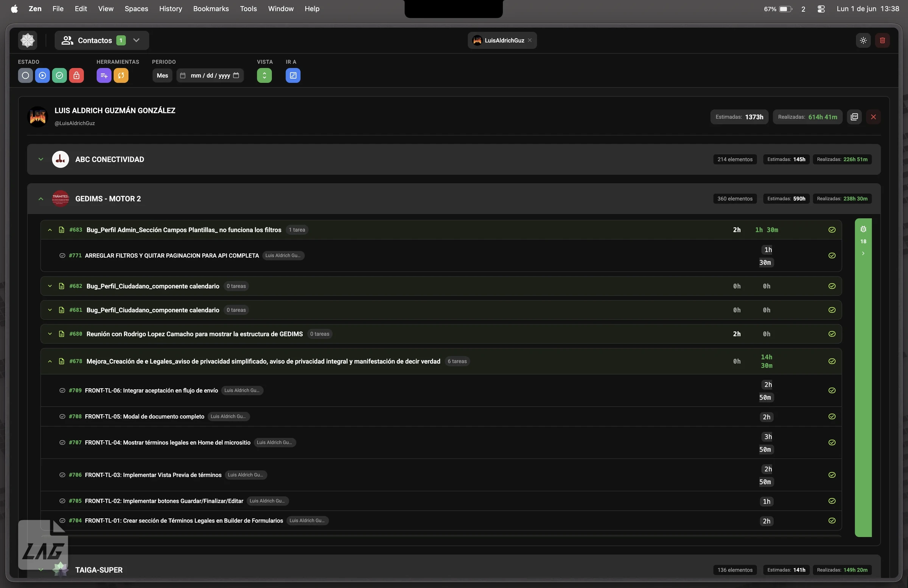This screenshot has width=908, height=588.
Task: Click the green expand-collapse Vista button
Action: [x=264, y=75]
